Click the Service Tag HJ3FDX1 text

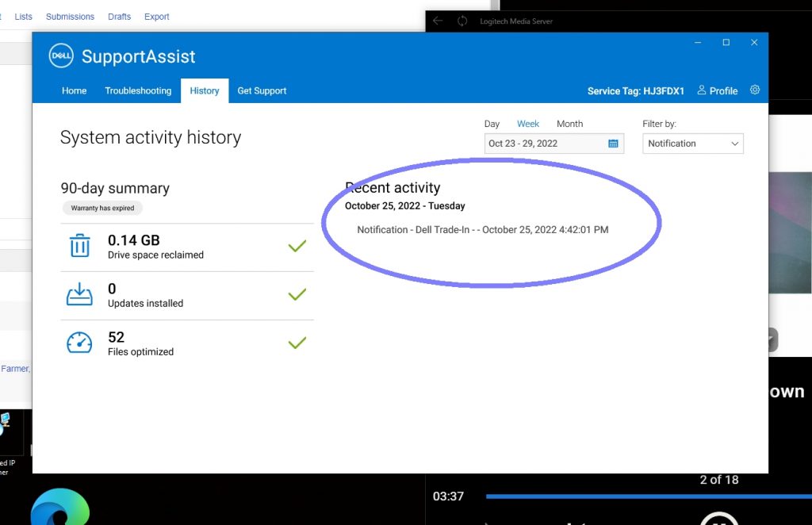point(635,91)
